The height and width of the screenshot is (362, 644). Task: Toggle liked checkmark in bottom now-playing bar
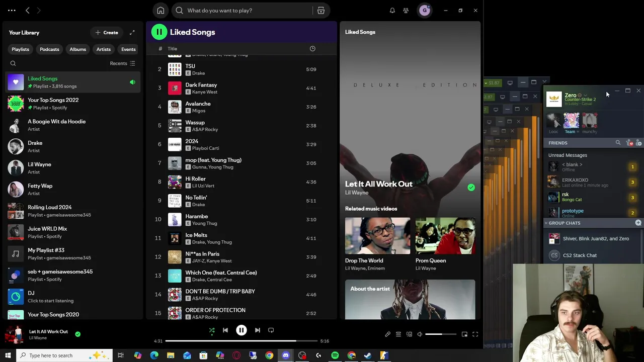click(x=77, y=334)
